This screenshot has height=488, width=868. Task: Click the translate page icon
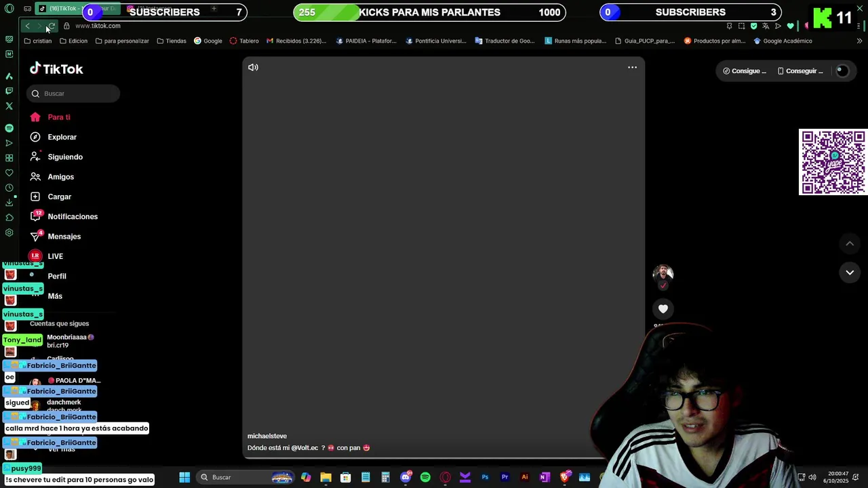point(766,26)
